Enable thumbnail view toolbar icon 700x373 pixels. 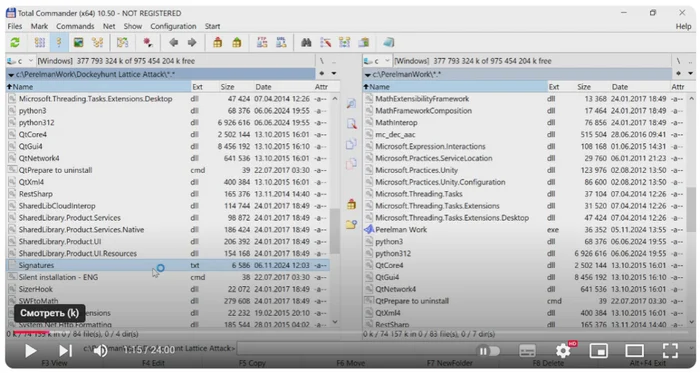[79, 42]
